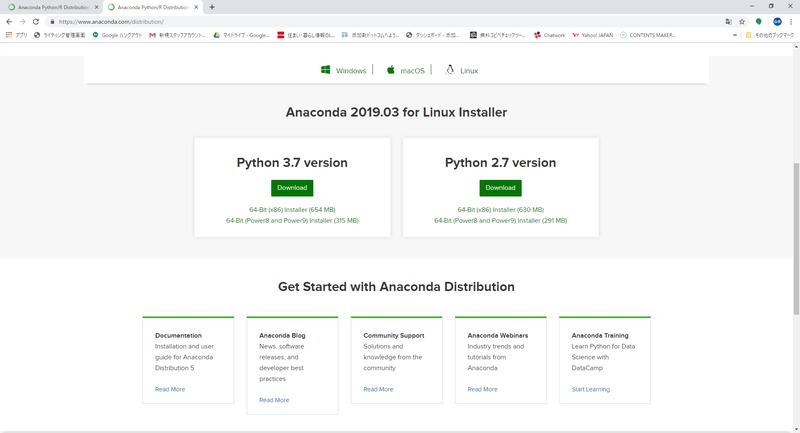Download the Python 3.7 version

coord(292,188)
